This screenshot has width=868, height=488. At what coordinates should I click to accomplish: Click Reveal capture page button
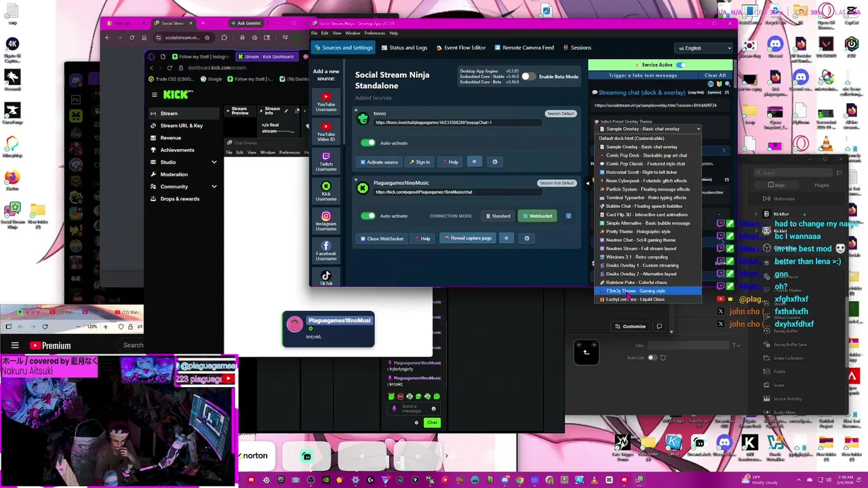click(x=468, y=238)
